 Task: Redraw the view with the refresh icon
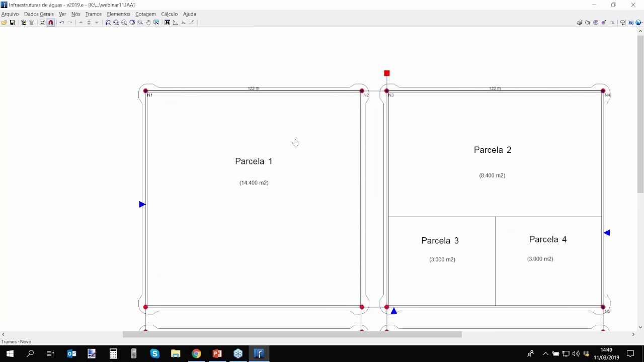click(132, 23)
